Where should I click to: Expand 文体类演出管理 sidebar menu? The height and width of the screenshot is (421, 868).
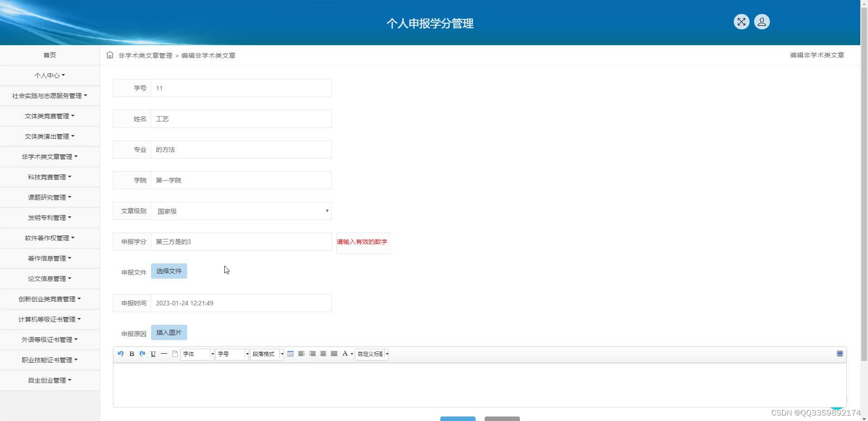[x=50, y=136]
